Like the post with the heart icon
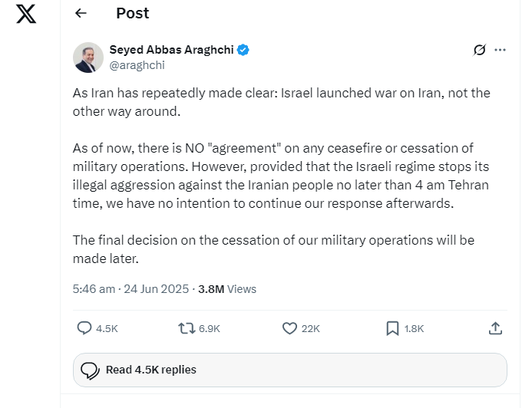Image resolution: width=532 pixels, height=408 pixels. [x=289, y=328]
